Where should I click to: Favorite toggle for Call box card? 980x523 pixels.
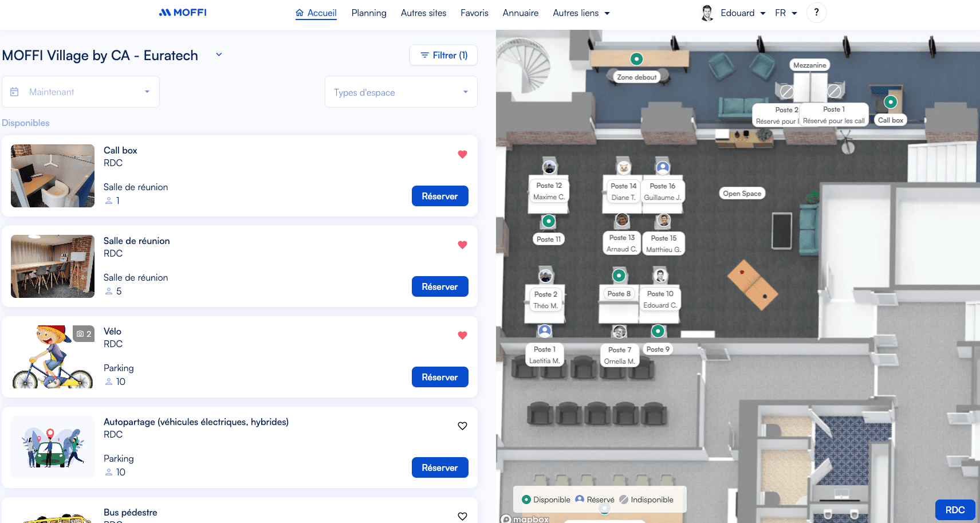click(x=462, y=154)
